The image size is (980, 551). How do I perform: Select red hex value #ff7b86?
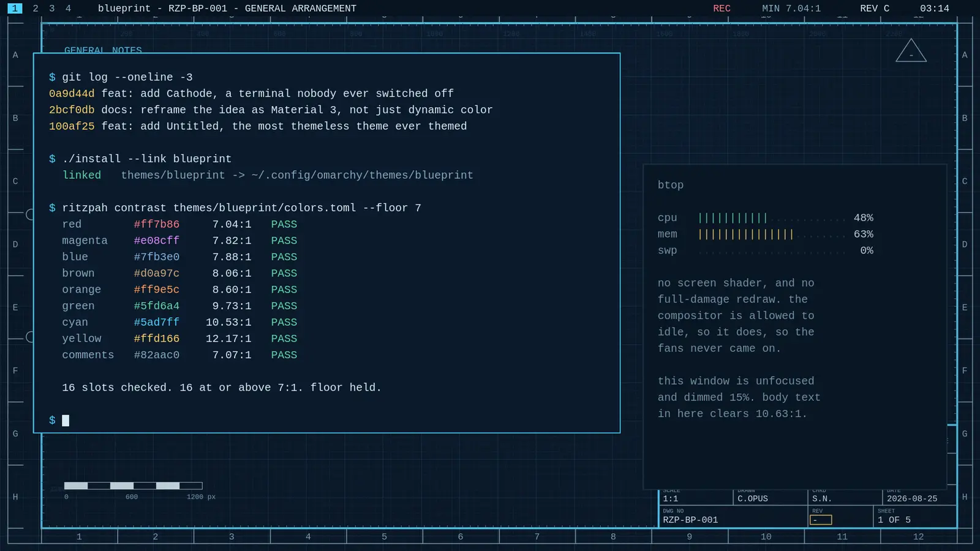(x=157, y=224)
